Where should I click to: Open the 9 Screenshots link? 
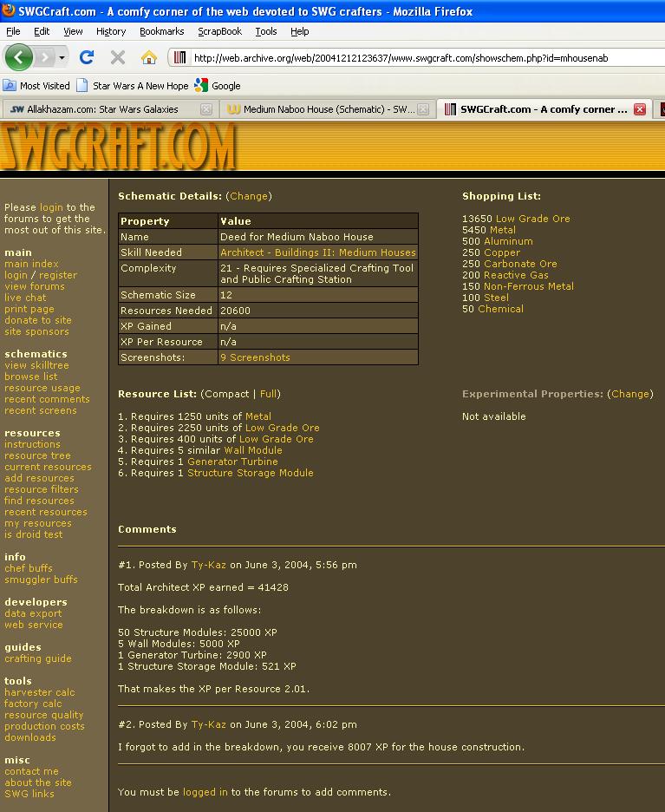click(255, 357)
